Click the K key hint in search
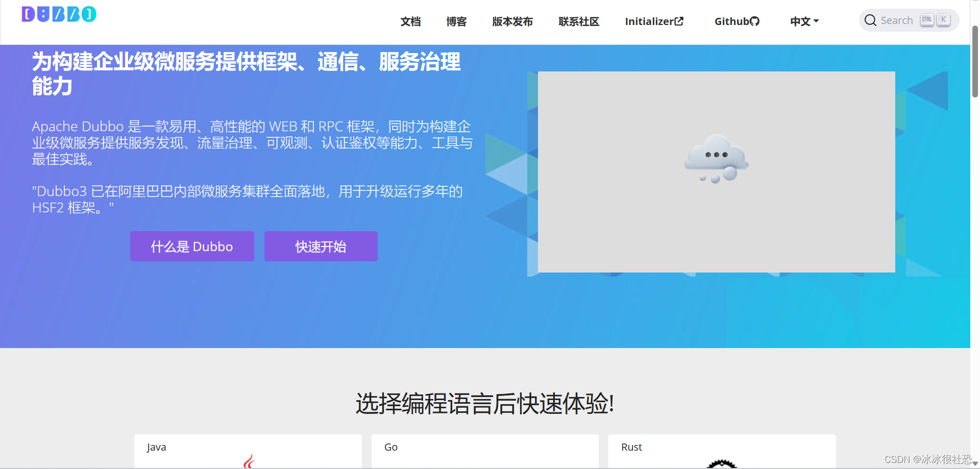Screen dimensions: 980x469 [943, 20]
